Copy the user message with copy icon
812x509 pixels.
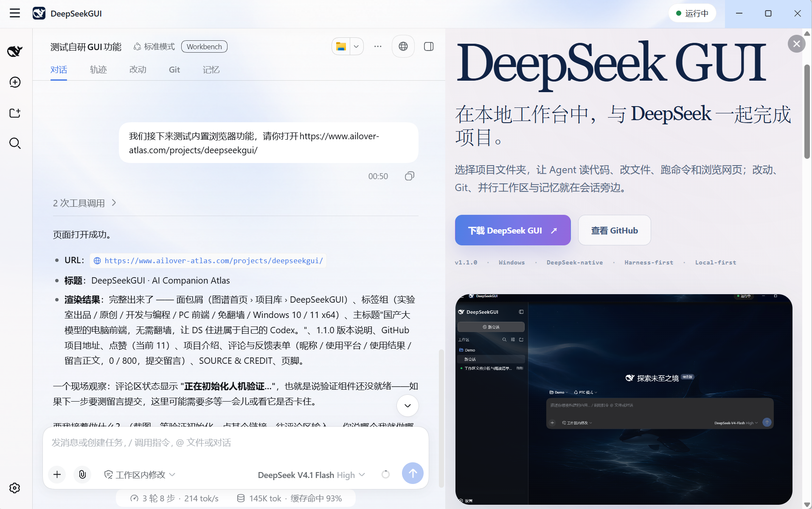coord(410,176)
